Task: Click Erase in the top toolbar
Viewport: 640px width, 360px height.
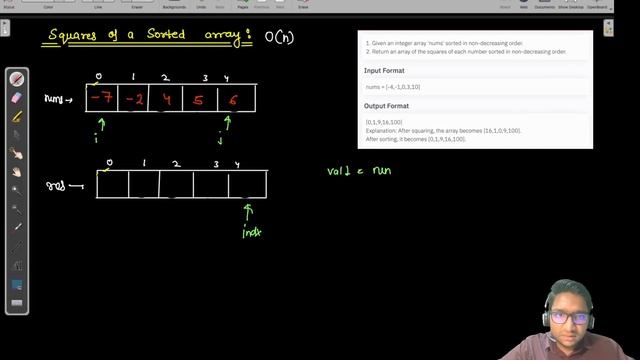Action: [x=303, y=4]
